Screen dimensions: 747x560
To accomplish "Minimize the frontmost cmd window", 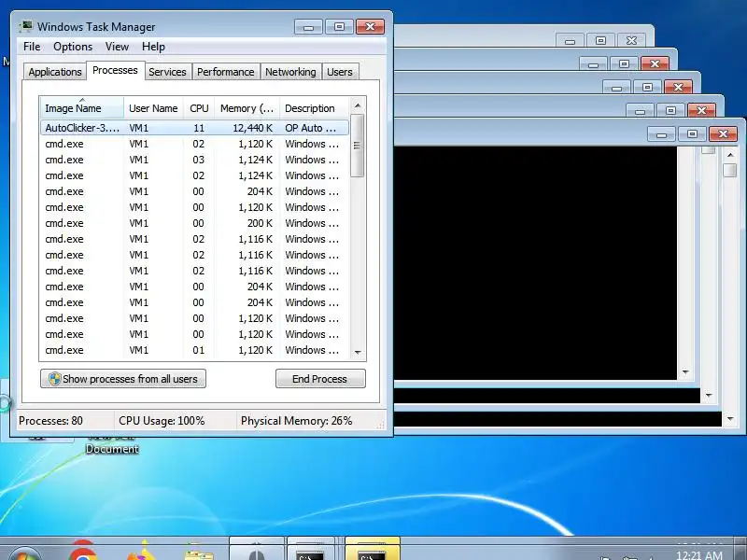I will pyautogui.click(x=661, y=133).
